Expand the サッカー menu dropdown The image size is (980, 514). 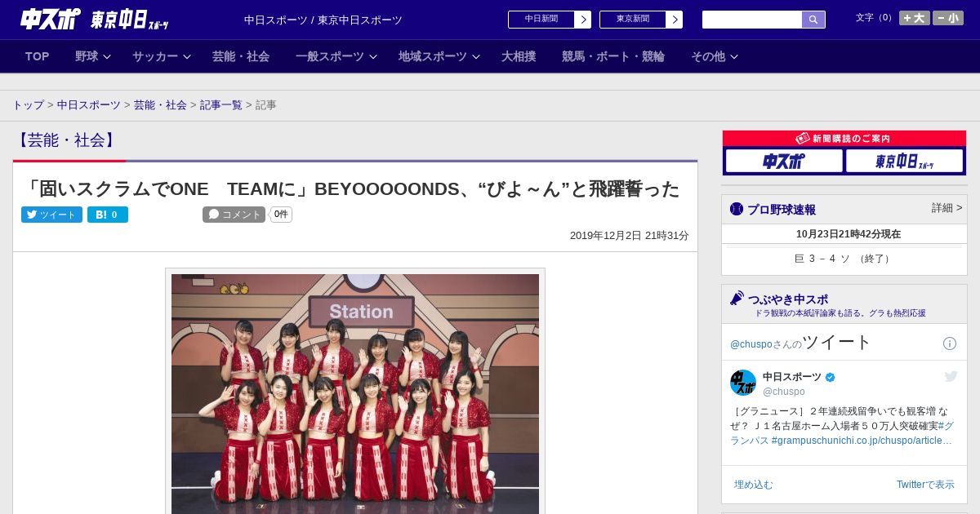click(162, 56)
